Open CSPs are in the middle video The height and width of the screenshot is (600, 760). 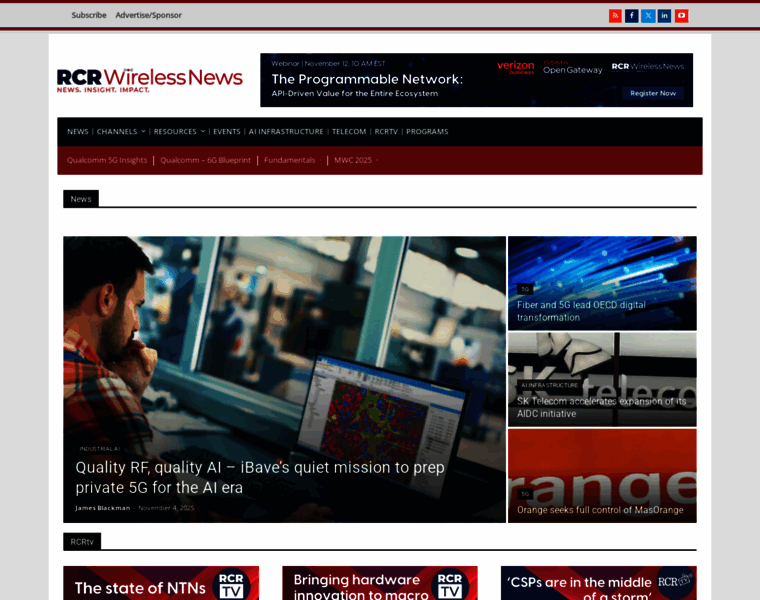click(599, 583)
